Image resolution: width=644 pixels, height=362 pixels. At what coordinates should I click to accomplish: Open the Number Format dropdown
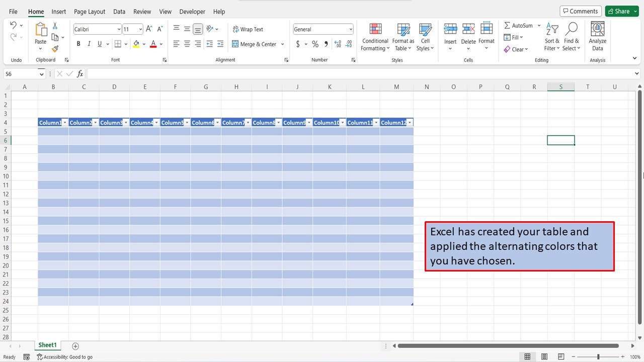[350, 29]
